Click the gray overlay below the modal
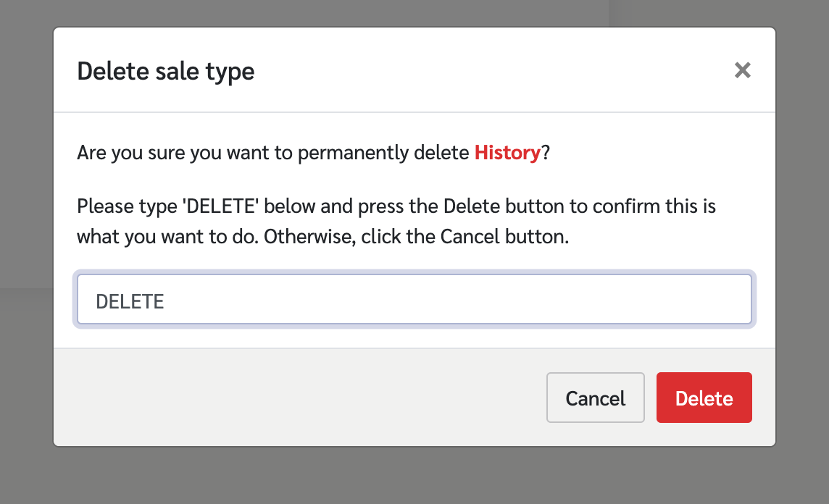 [414, 476]
